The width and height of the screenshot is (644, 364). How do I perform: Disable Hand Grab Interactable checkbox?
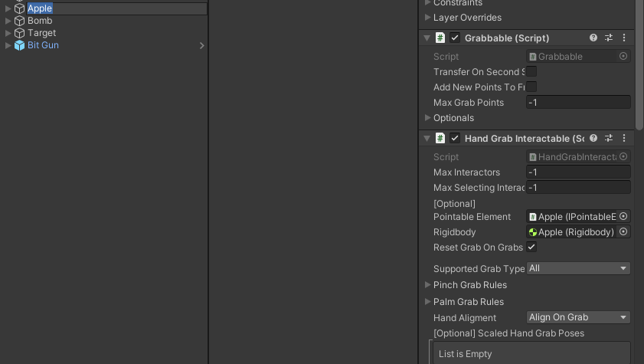coord(455,138)
